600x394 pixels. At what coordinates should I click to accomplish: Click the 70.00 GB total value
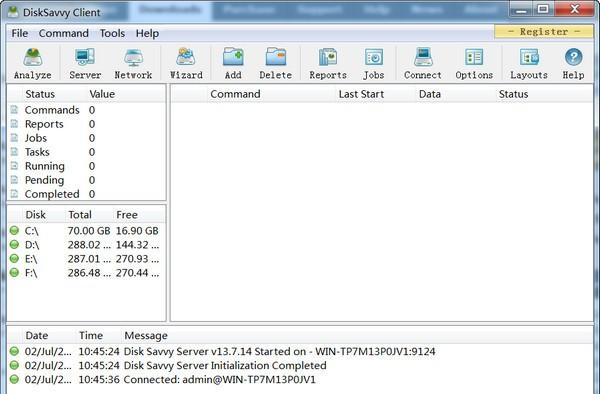coord(89,231)
